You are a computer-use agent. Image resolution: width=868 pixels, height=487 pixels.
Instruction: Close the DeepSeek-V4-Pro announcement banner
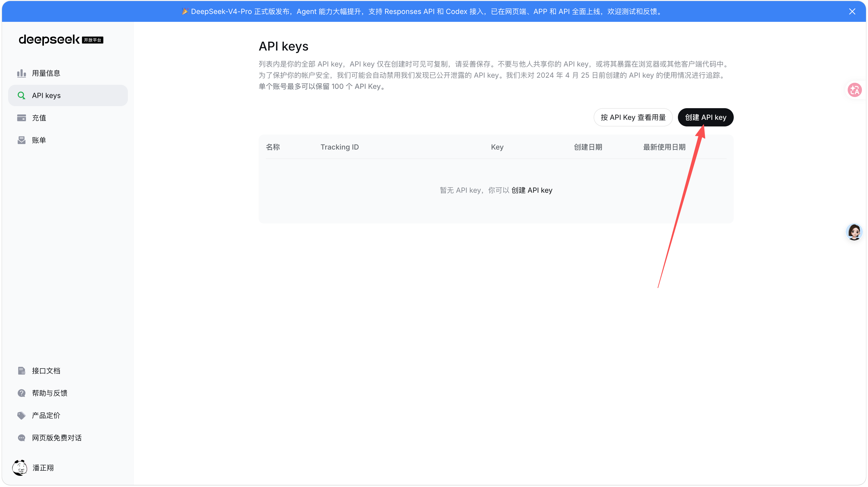pos(852,11)
